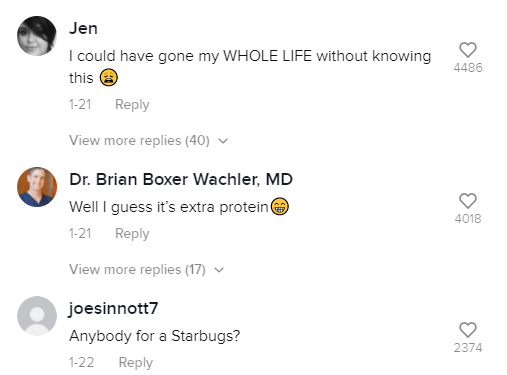
Task: Open Dr. Brian Boxer Wachler, MD username
Action: pos(181,179)
